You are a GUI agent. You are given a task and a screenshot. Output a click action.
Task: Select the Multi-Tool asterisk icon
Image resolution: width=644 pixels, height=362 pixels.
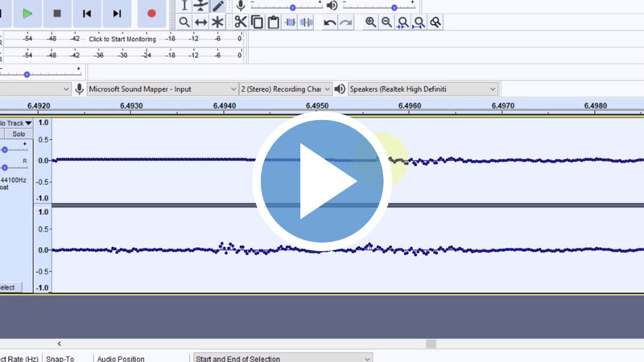tap(217, 23)
